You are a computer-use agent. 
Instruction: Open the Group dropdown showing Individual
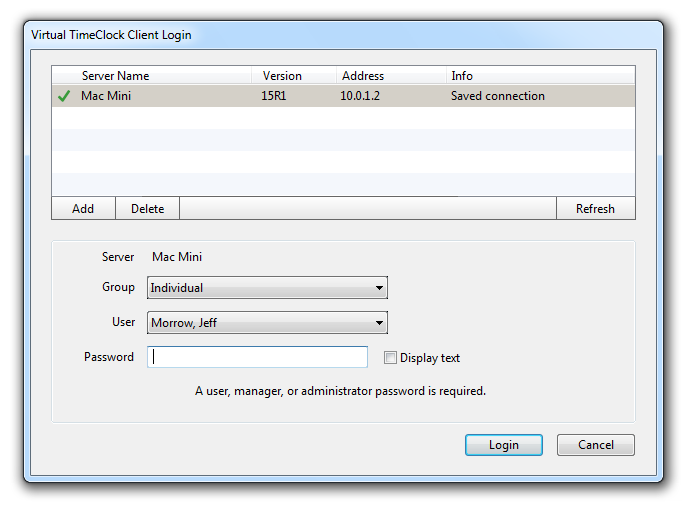[x=267, y=288]
